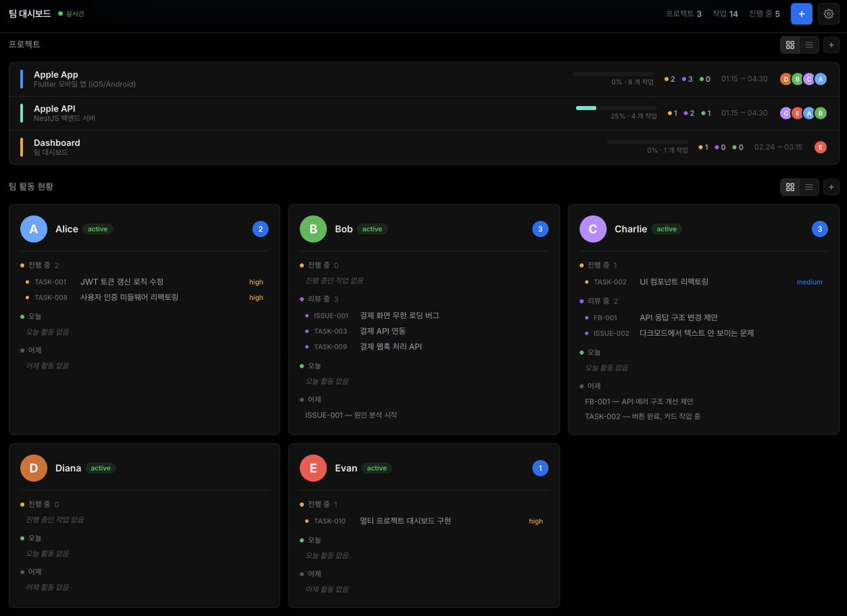Screen dimensions: 847x616
Task: Click Alice's task count badge 2
Action: pyautogui.click(x=260, y=229)
